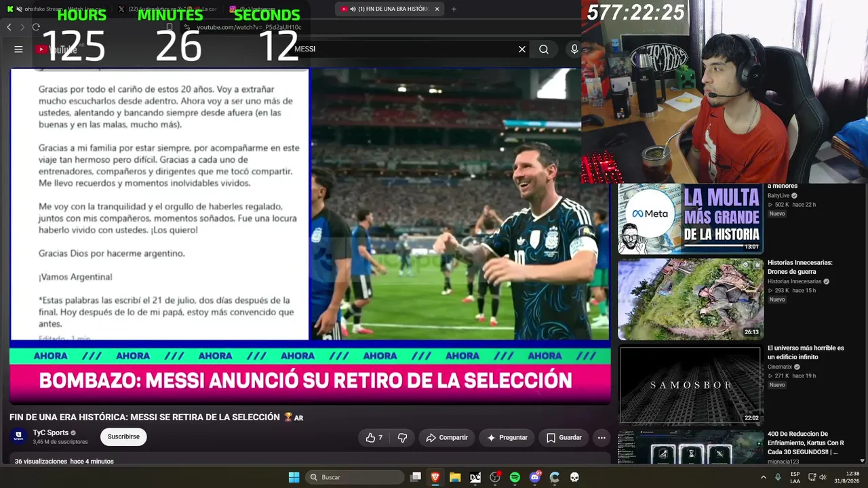
Task: Clear the MESSI search text with the X
Action: [x=522, y=49]
